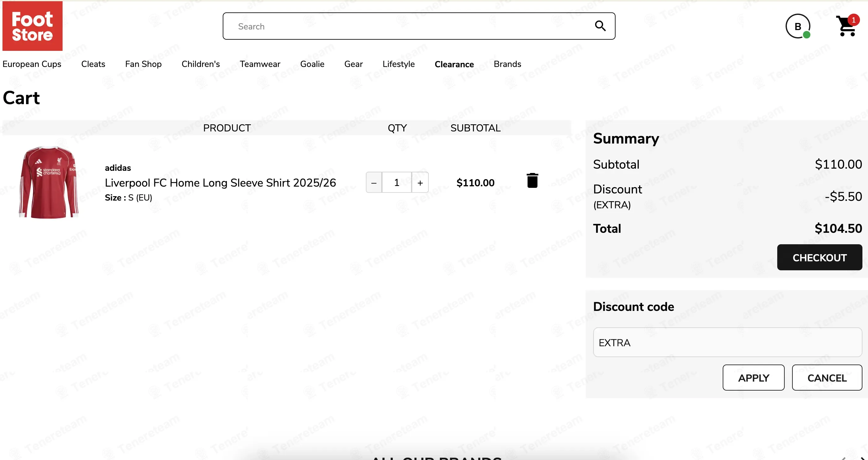The width and height of the screenshot is (868, 460).
Task: Click the Foot Store logo
Action: tap(32, 26)
